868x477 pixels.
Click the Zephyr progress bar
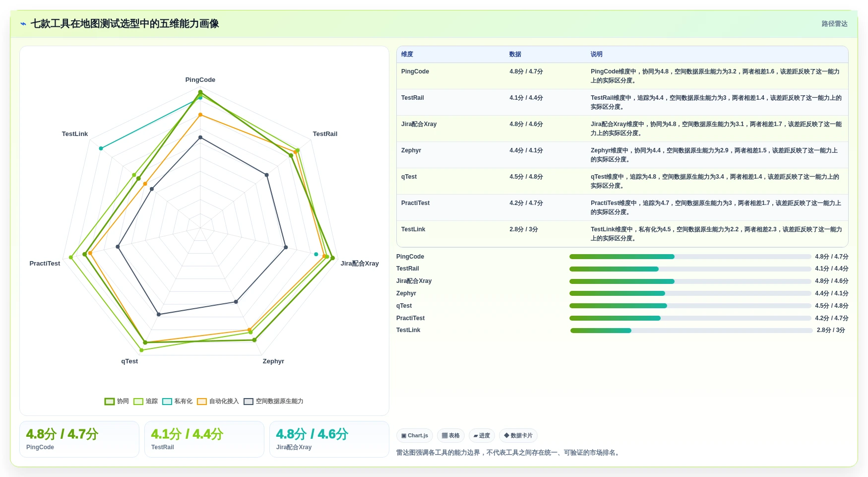pyautogui.click(x=690, y=293)
